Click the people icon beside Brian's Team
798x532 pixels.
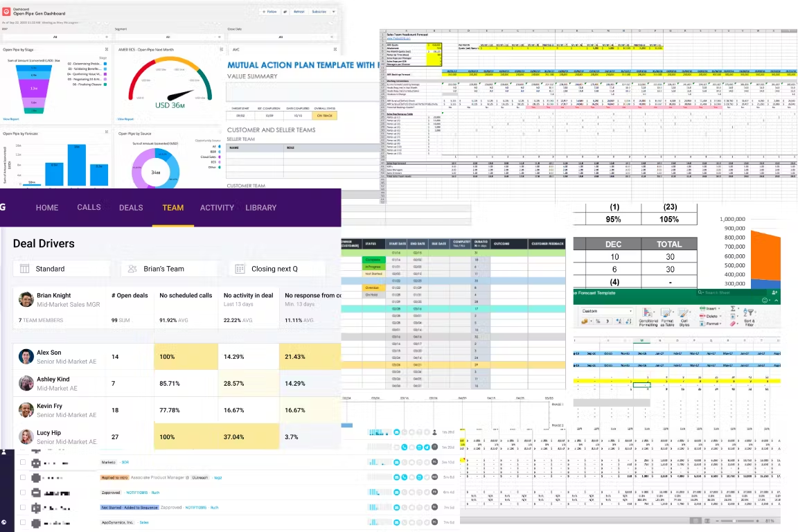pos(132,269)
